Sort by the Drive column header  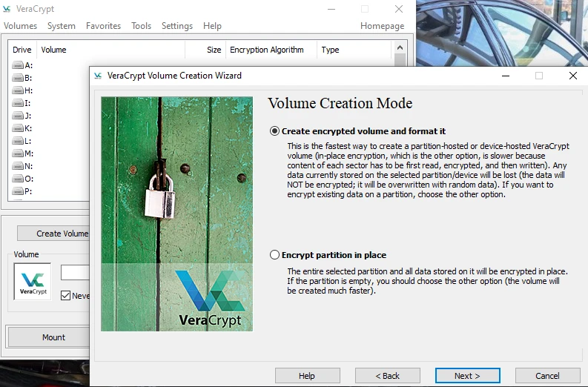22,50
